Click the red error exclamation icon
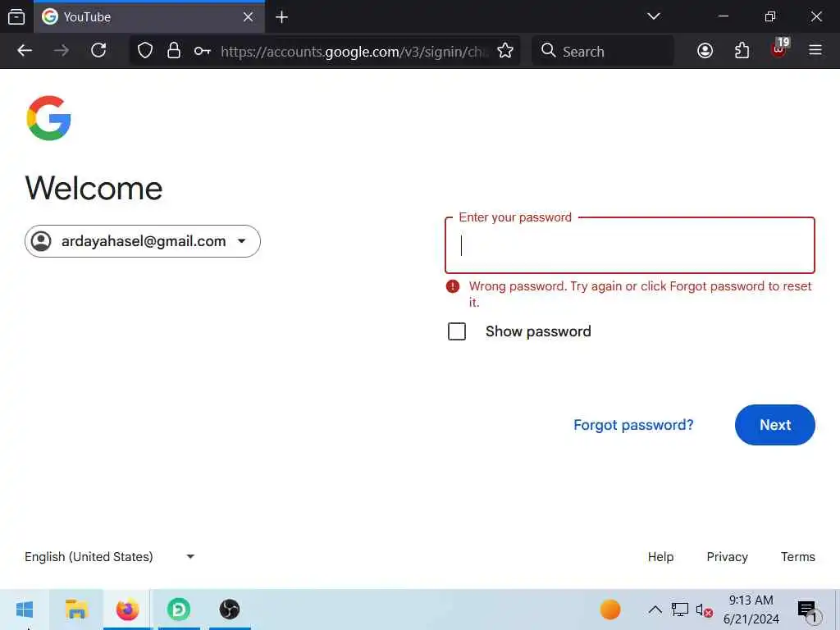Screen dimensions: 840x630 453,286
